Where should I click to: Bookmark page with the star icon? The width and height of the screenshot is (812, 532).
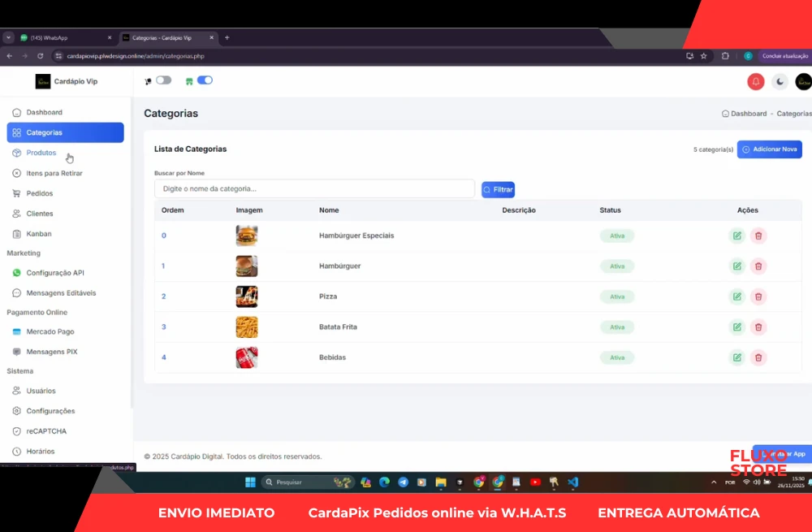[704, 56]
